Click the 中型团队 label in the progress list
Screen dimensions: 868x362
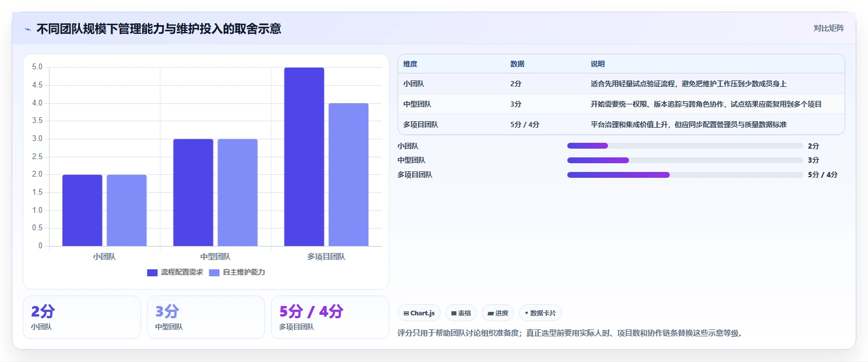(x=412, y=160)
